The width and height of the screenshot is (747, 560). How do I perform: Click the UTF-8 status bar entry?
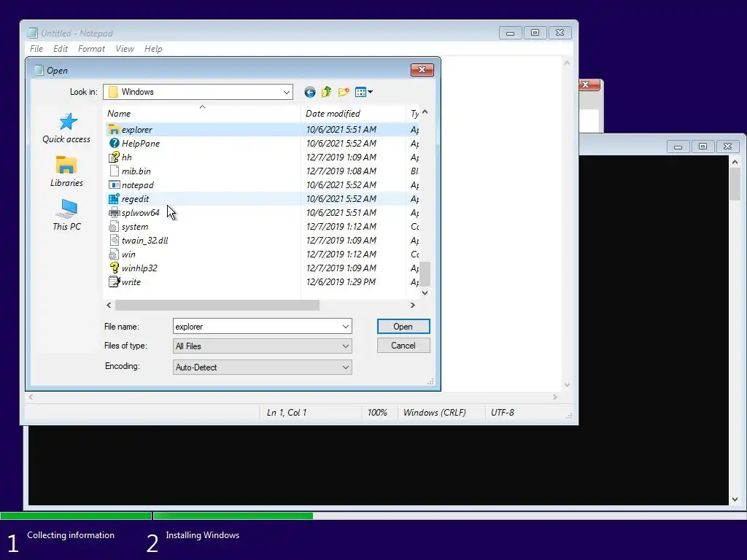pyautogui.click(x=502, y=413)
